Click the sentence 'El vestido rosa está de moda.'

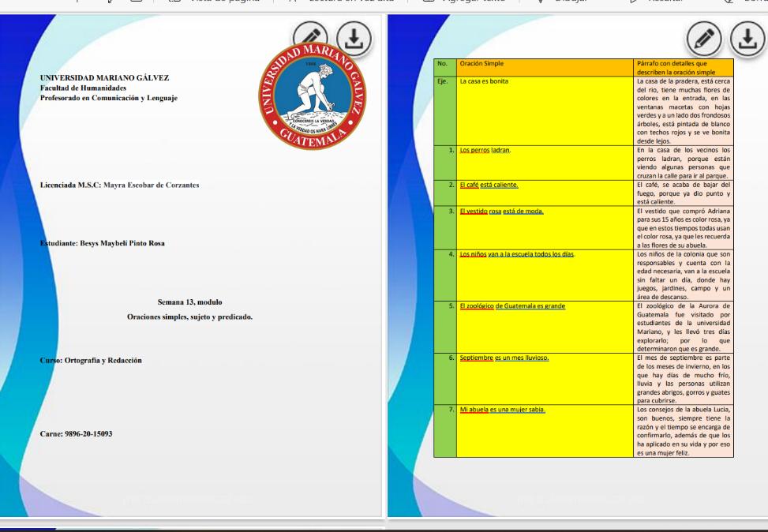[501, 211]
